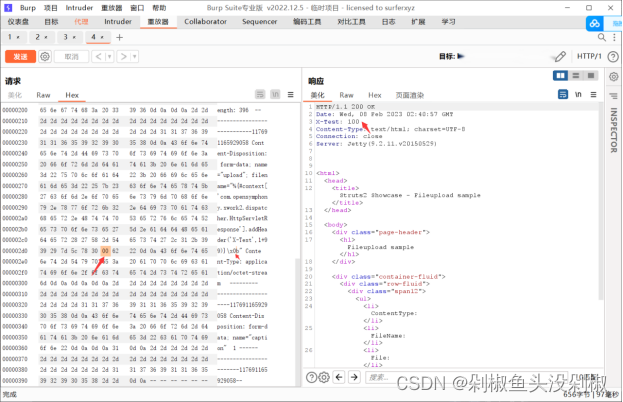Select highlighted hex byte 00 cell

pyautogui.click(x=105, y=251)
